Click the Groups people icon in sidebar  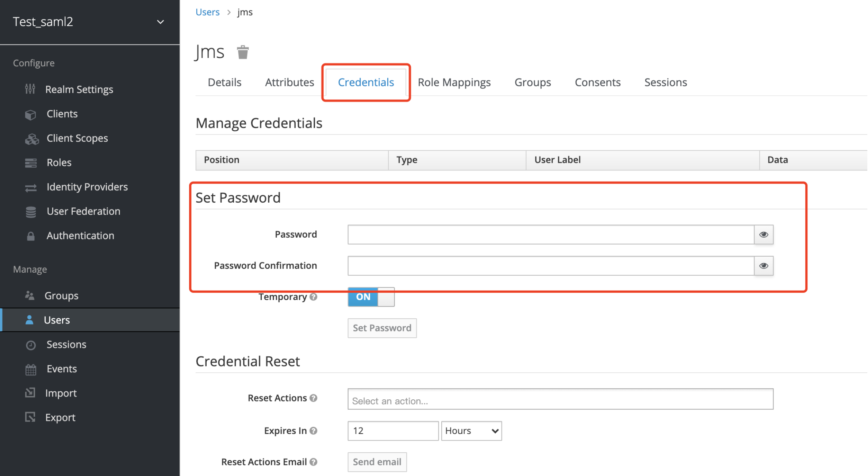click(x=30, y=295)
